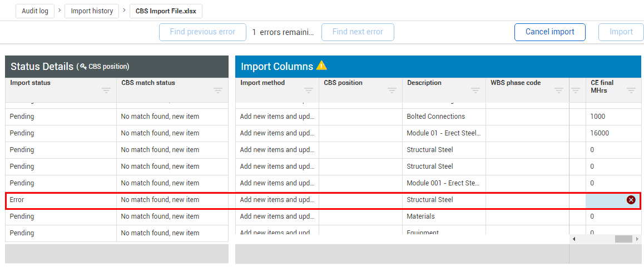644x267 pixels.
Task: Click Find previous error button
Action: [202, 32]
